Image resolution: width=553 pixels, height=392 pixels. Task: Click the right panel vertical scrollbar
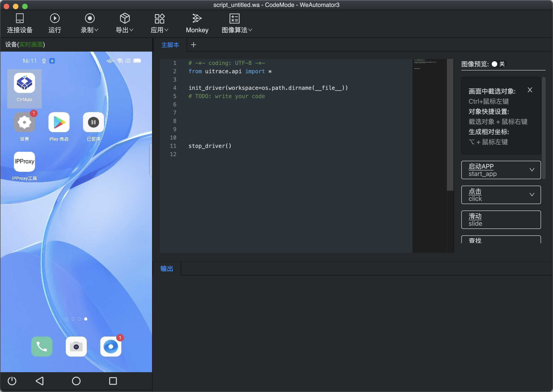544,128
